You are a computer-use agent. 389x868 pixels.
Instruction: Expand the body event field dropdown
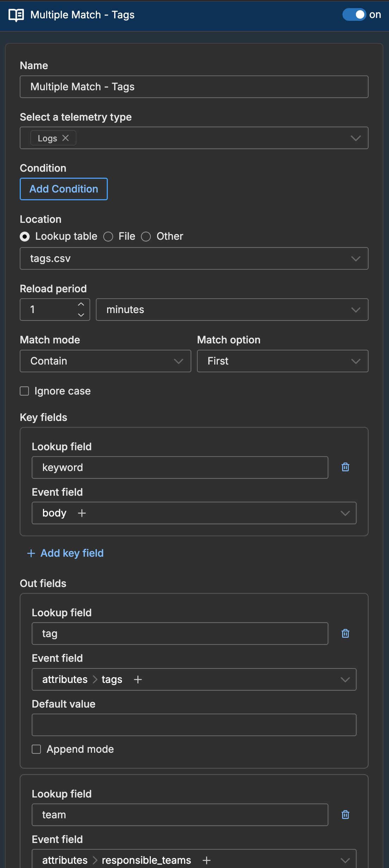tap(345, 513)
